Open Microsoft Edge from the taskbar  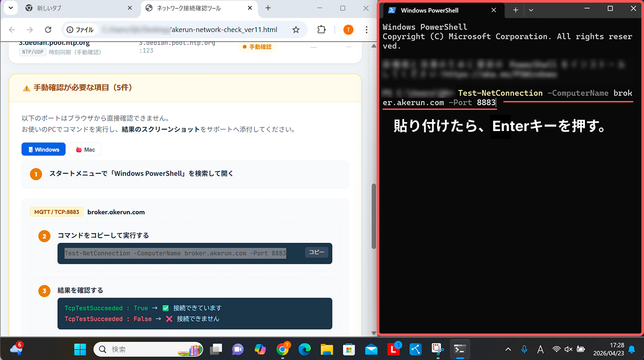click(305, 349)
